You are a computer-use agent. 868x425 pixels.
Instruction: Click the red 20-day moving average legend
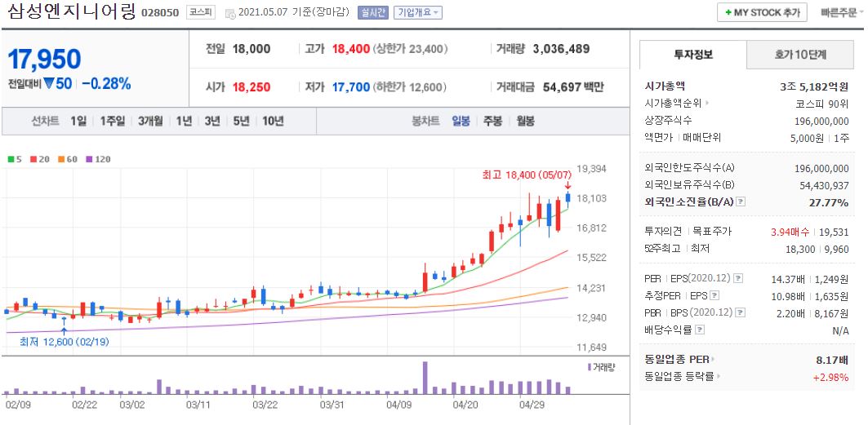[40, 159]
